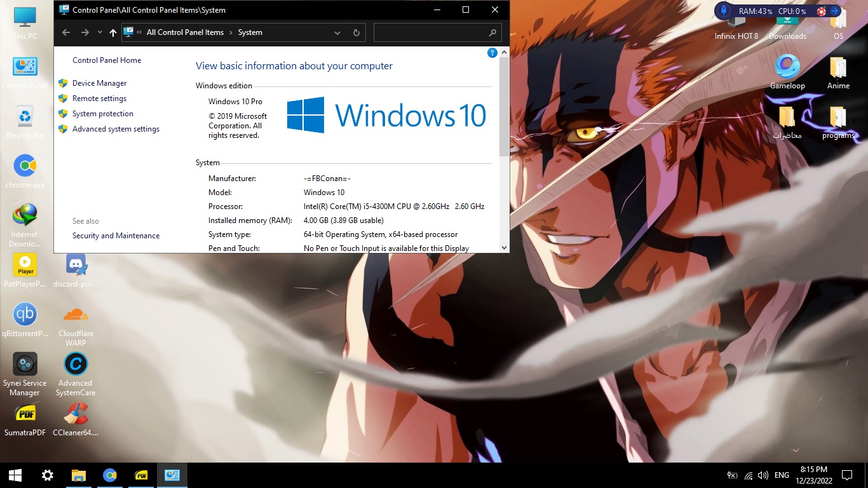
Task: Click the volume speaker tray icon
Action: point(763,475)
